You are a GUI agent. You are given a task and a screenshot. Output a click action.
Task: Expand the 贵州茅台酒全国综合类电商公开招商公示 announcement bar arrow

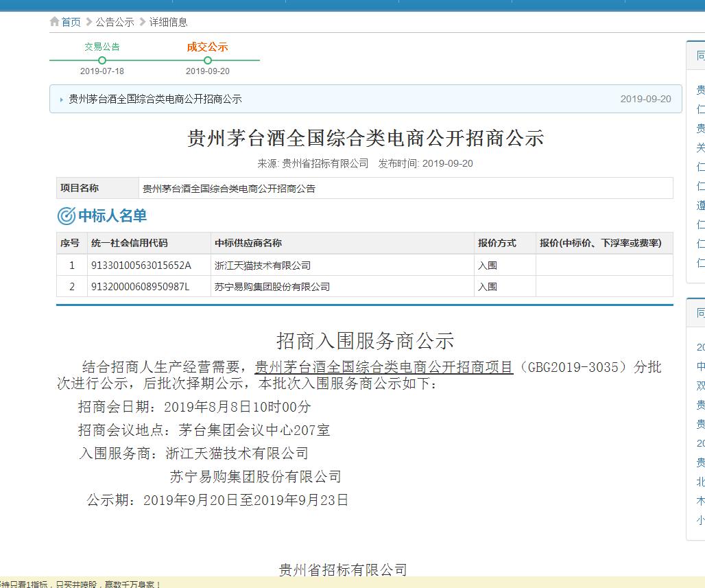click(62, 99)
